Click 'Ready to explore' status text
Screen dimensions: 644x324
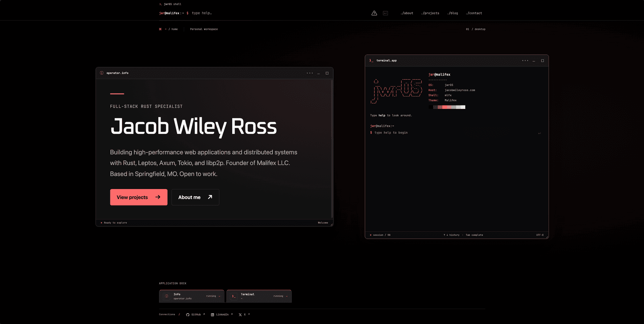116,223
